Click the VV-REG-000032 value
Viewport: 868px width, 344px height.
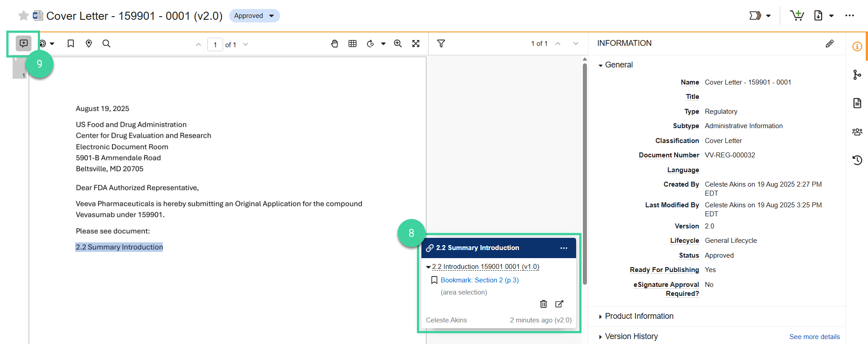click(x=730, y=155)
